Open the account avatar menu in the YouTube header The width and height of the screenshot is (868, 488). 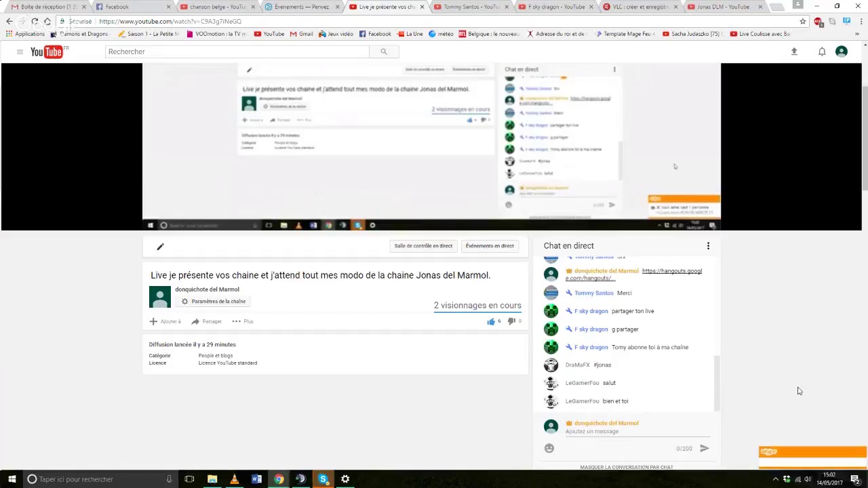842,52
